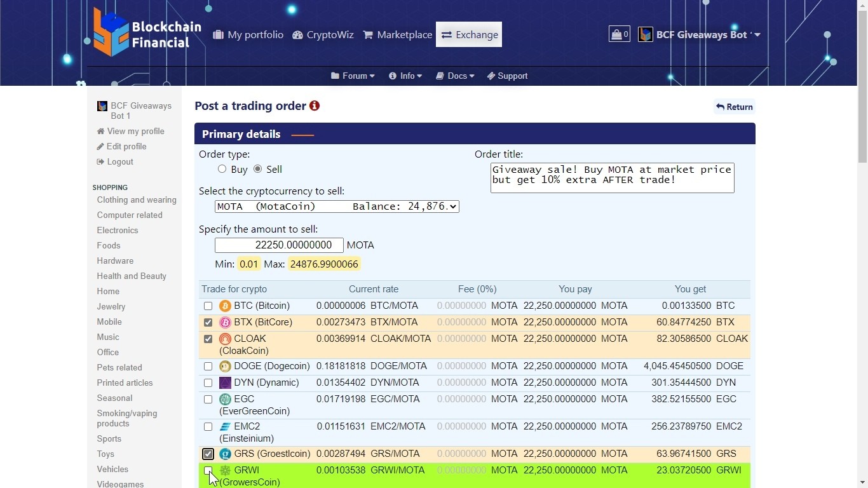Go to My portfolio

point(248,35)
